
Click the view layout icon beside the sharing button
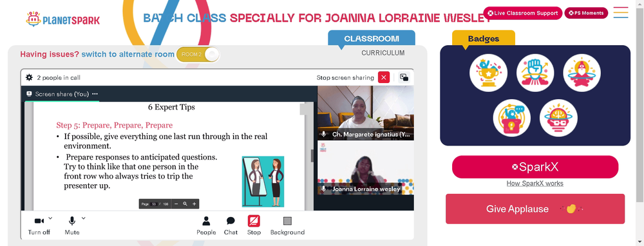(x=404, y=77)
